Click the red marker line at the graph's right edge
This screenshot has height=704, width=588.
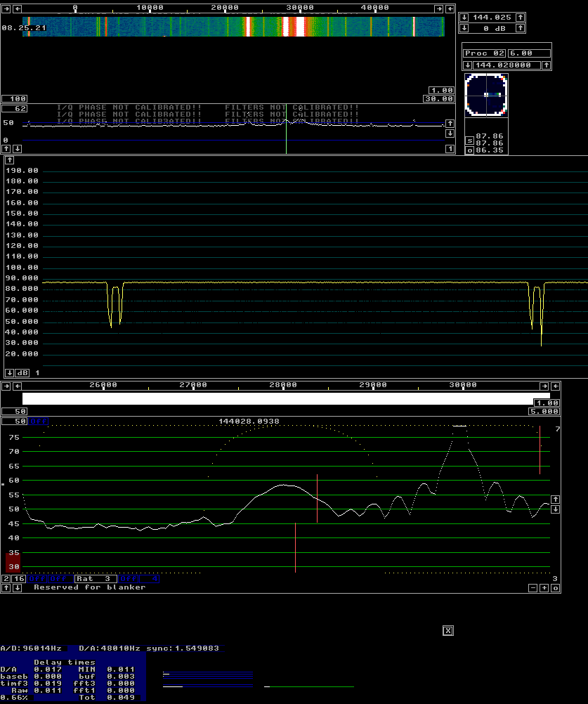540,450
